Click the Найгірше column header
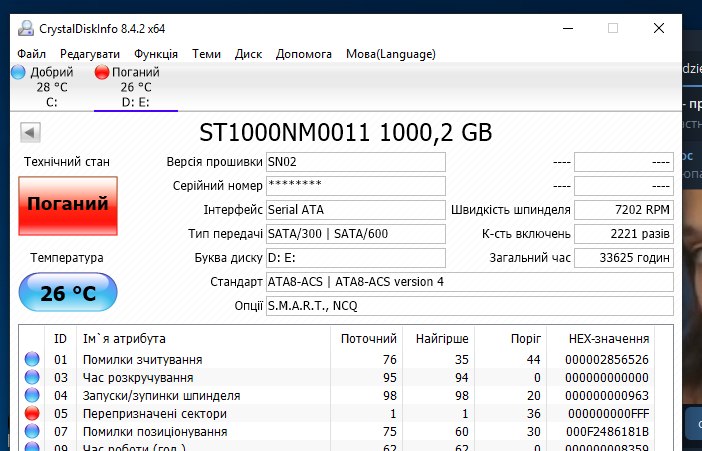Image resolution: width=702 pixels, height=451 pixels. (x=439, y=339)
